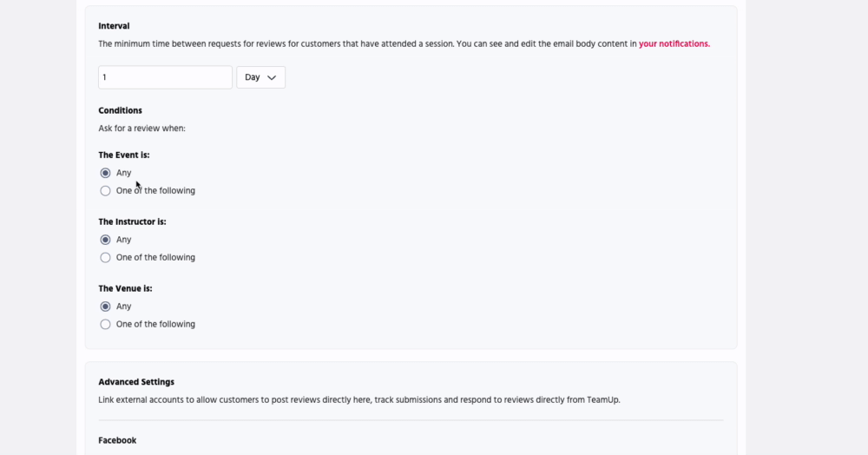
Task: Click the interval number input field
Action: point(165,77)
